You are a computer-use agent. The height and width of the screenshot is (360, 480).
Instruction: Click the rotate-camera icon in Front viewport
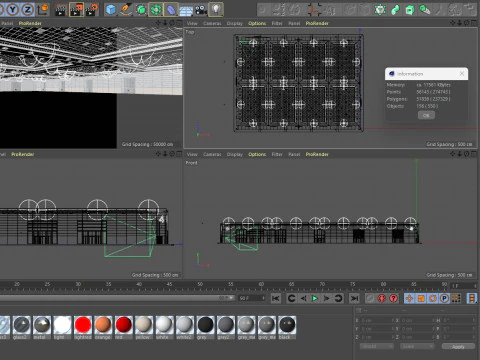coord(467,154)
